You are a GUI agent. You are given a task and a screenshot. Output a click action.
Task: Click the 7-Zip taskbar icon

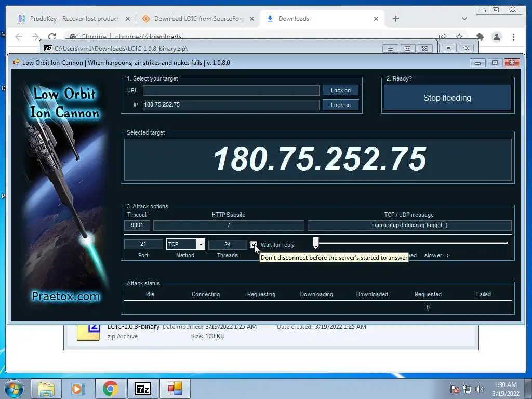(142, 389)
